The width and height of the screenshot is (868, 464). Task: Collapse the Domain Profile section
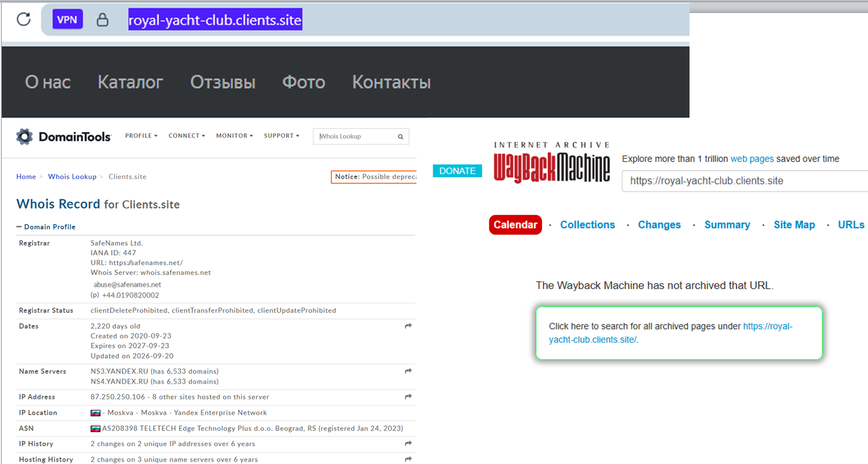click(x=46, y=227)
